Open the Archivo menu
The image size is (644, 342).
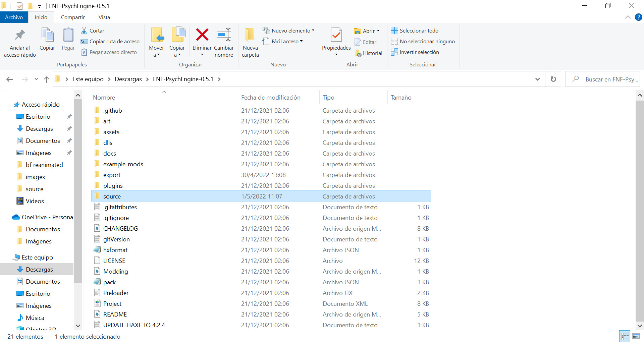(14, 17)
